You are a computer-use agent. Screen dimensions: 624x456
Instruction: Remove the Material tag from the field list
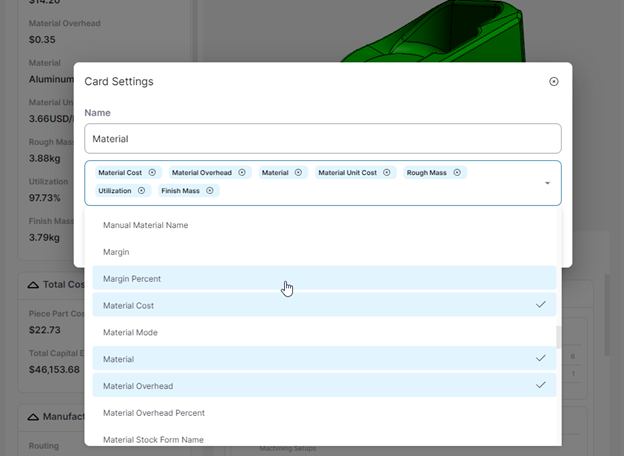pyautogui.click(x=298, y=173)
